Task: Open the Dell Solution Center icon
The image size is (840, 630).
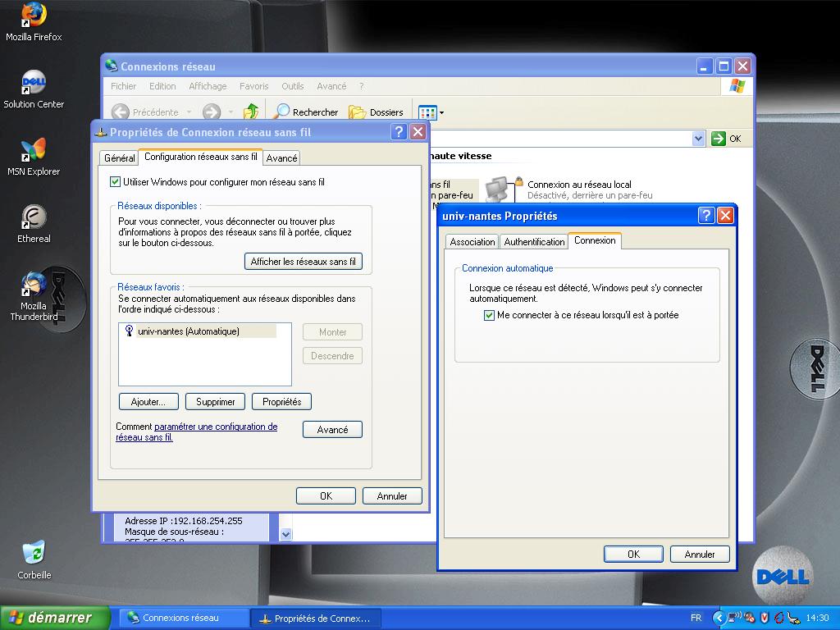Action: coord(34,84)
